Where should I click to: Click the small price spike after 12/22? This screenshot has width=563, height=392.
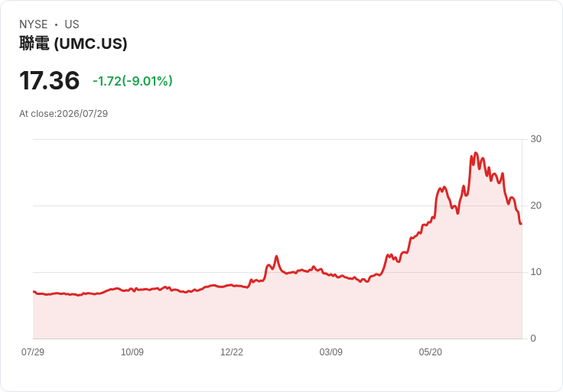(x=276, y=257)
